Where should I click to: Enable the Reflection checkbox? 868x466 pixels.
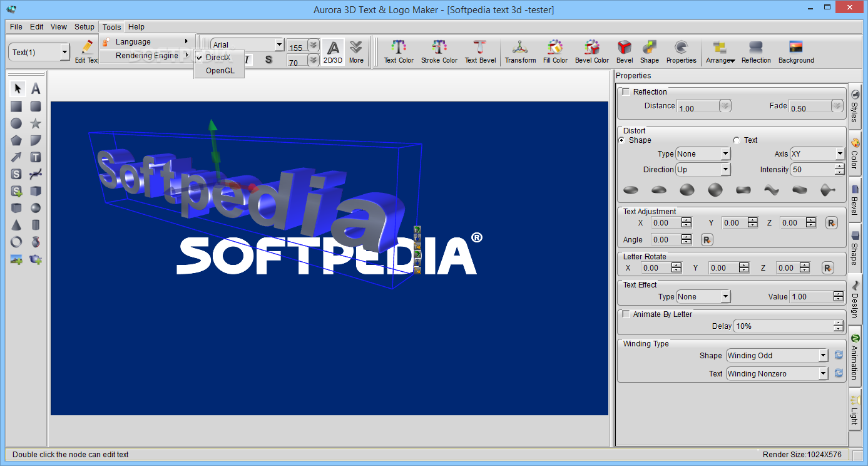click(626, 92)
